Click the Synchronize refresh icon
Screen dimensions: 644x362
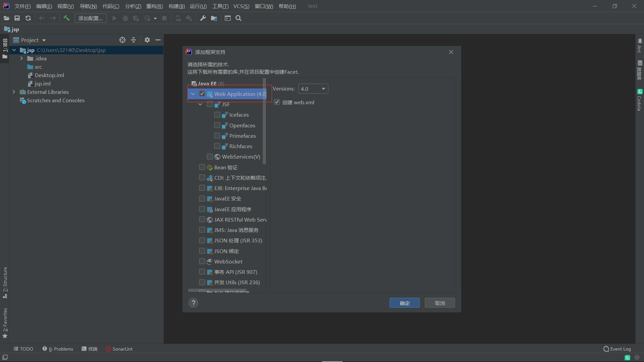pyautogui.click(x=28, y=18)
